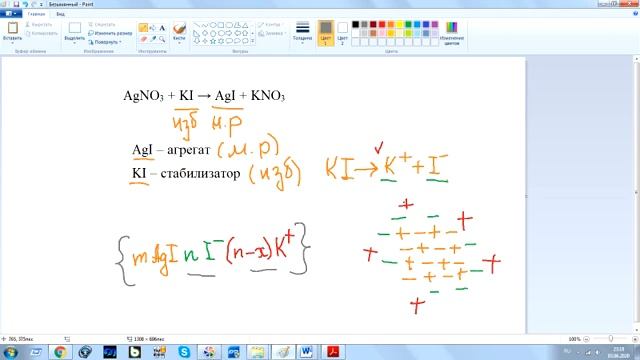Open the Select dropdown arrow
640x360 pixels.
75,42
